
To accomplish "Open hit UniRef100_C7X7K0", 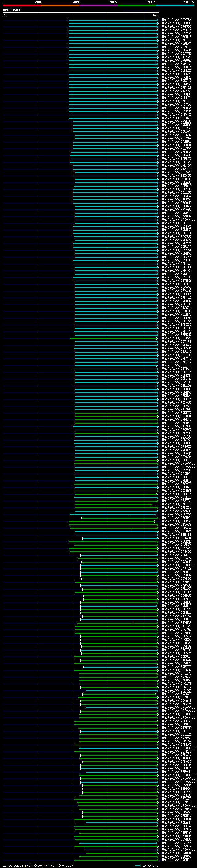I will point(177,691).
